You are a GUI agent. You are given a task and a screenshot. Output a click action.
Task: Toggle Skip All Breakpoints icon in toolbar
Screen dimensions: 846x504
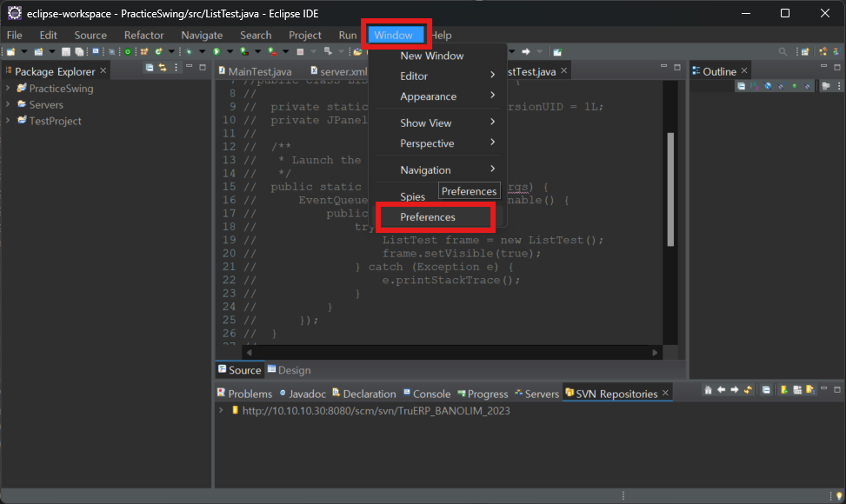(111, 52)
